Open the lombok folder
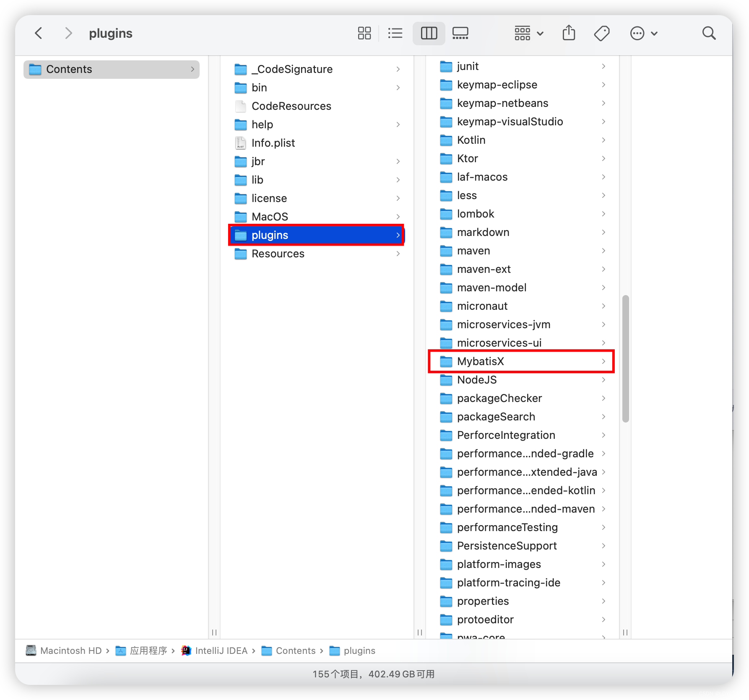 coord(523,214)
